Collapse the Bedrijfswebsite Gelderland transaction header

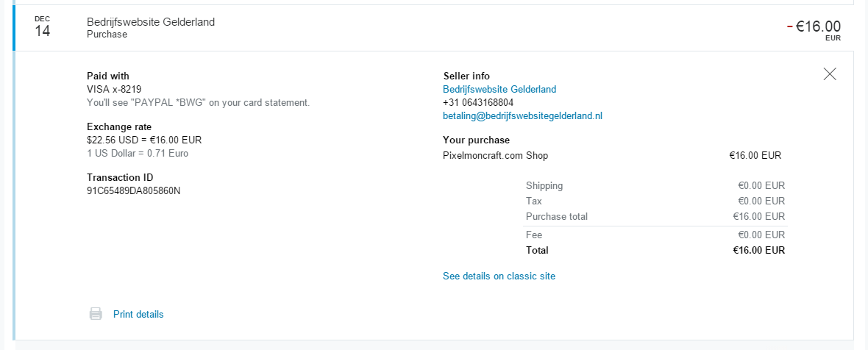point(433,28)
